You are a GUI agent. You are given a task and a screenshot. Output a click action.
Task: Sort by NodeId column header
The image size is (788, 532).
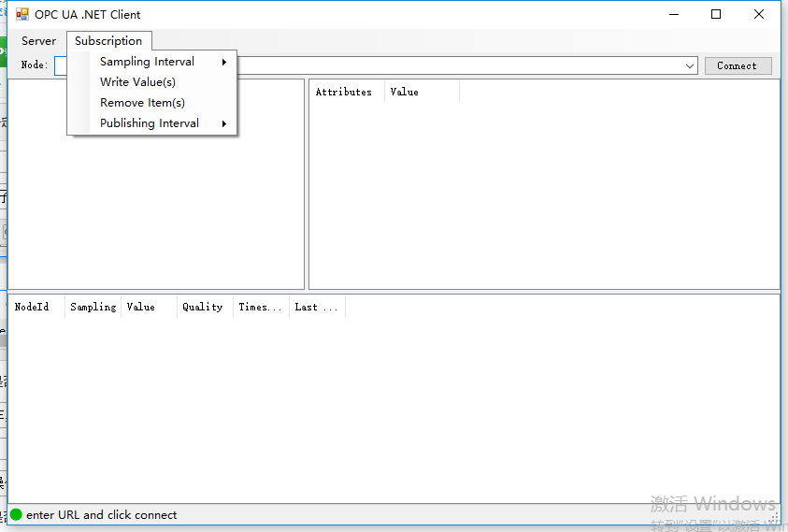click(x=36, y=307)
